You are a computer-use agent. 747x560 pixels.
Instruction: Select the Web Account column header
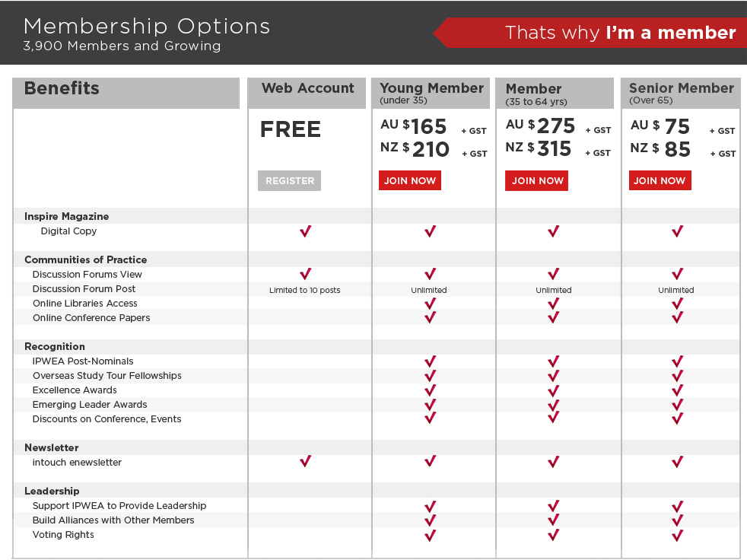pos(307,93)
